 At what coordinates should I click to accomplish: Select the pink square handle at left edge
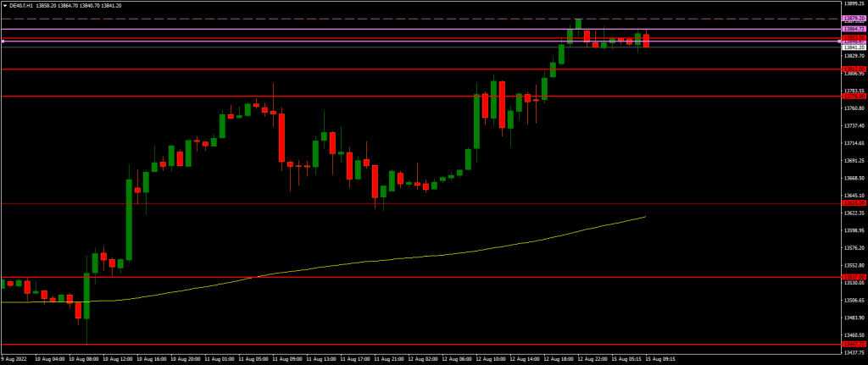point(3,41)
